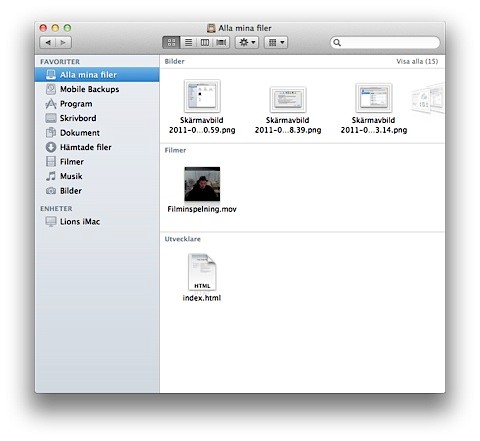Click the Bilder camera icon
The height and width of the screenshot is (441, 480).
[51, 191]
